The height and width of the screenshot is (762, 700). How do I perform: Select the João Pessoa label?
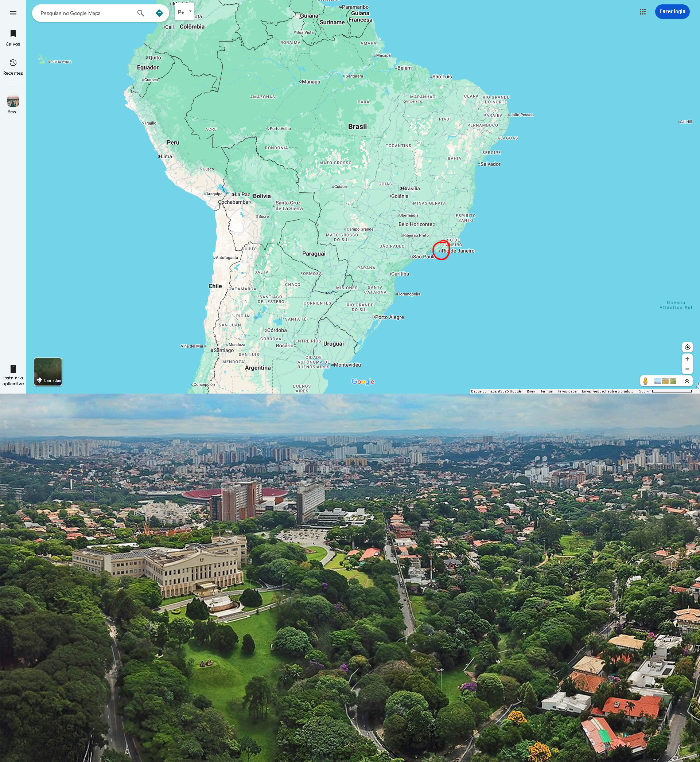[x=522, y=115]
